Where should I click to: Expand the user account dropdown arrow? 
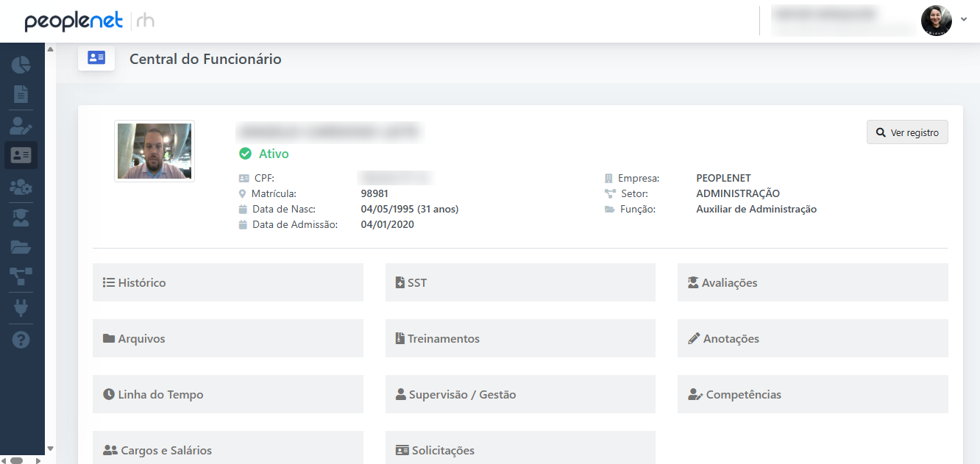[x=964, y=20]
